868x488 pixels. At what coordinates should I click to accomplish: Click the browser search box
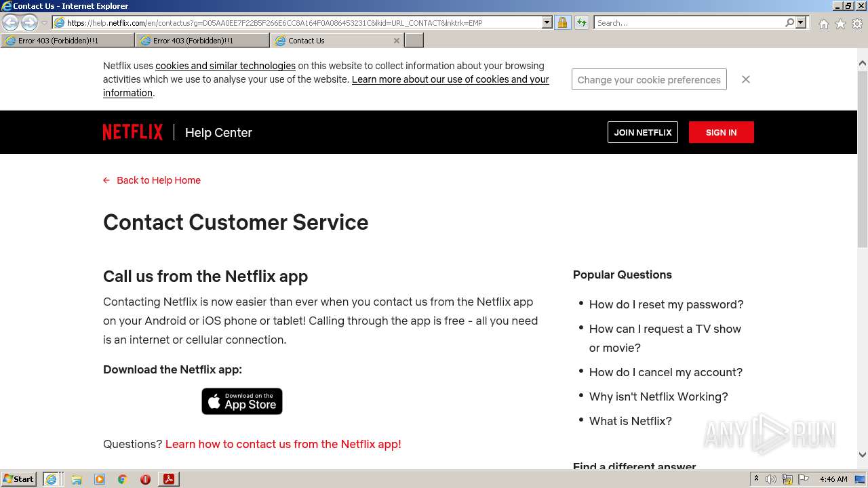[689, 22]
